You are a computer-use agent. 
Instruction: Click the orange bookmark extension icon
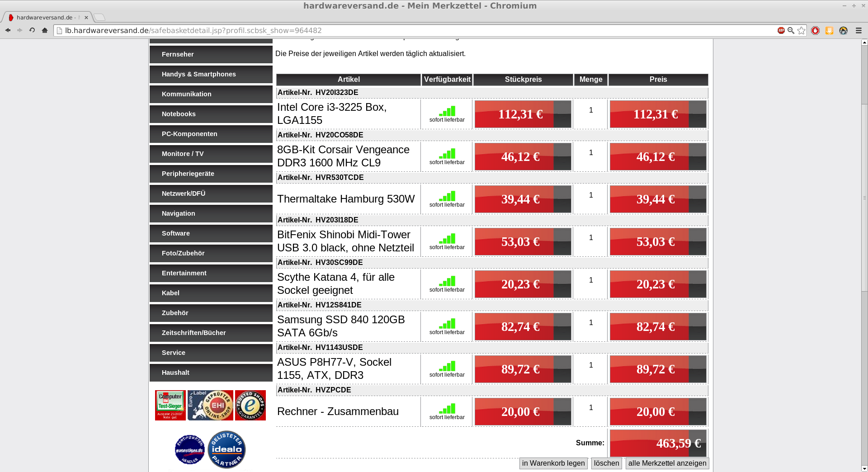(x=829, y=30)
